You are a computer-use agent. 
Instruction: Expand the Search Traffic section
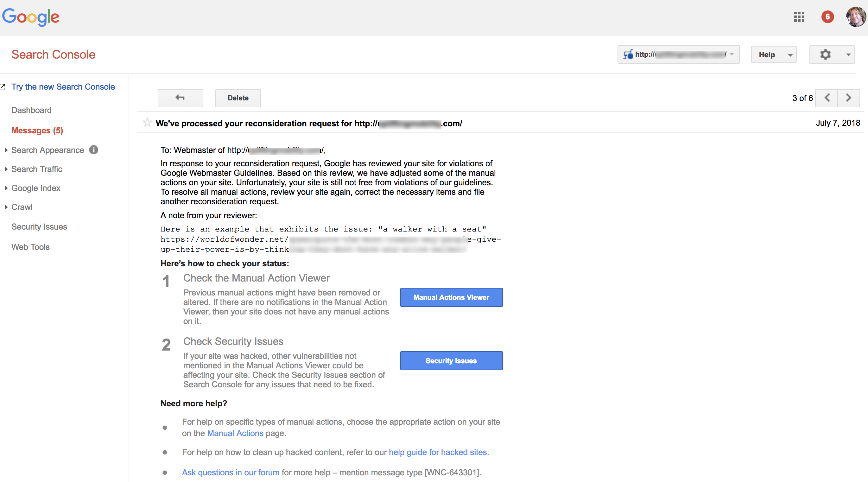[x=37, y=169]
